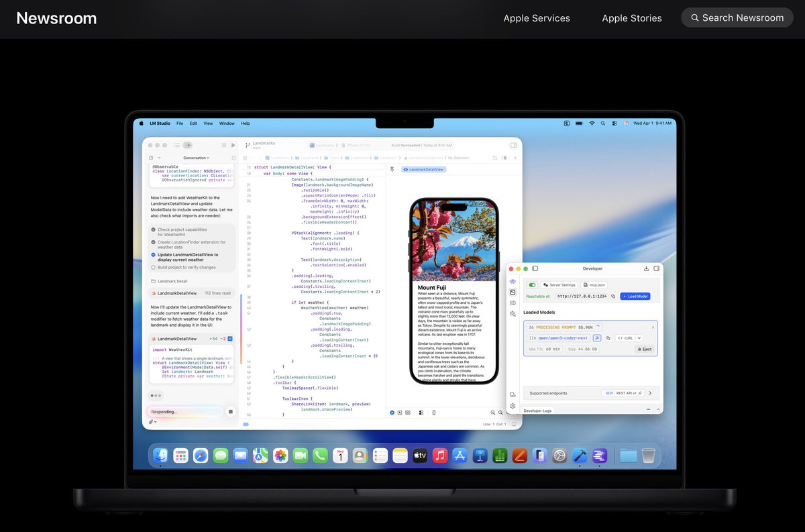805x532 pixels.
Task: Open the Trash in the Dock
Action: click(x=648, y=456)
